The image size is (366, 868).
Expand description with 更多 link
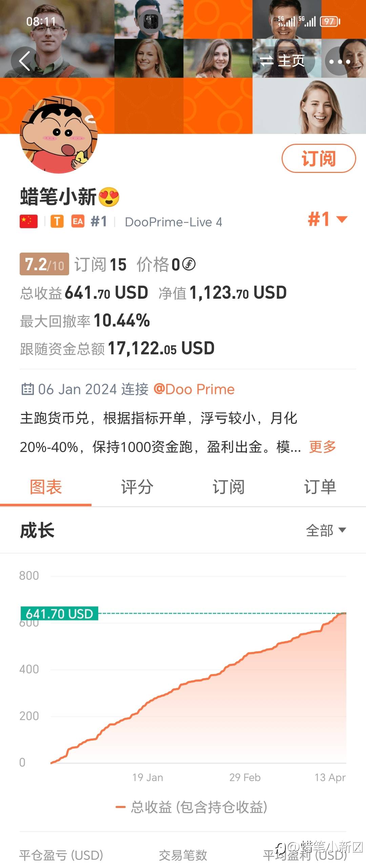[322, 447]
